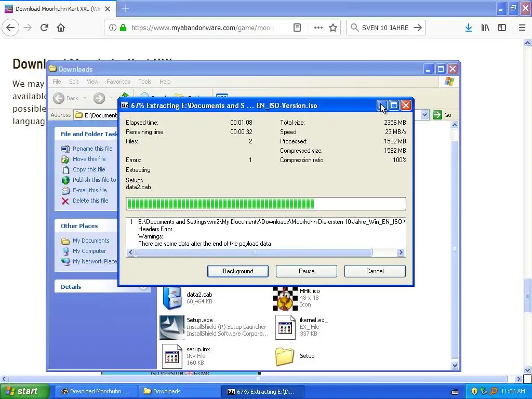Viewport: 532px width, 399px height.
Task: Click security shield tray icon
Action: pos(474,391)
